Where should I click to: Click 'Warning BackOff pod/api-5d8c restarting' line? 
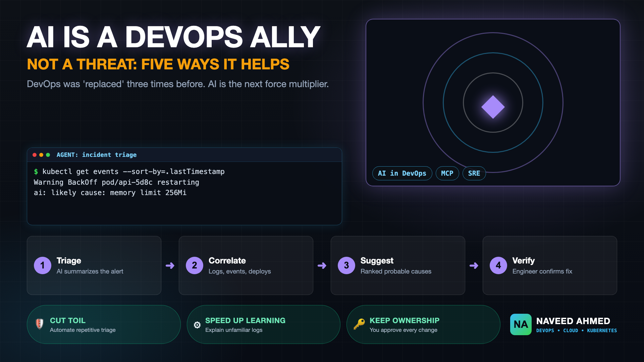coord(116,182)
